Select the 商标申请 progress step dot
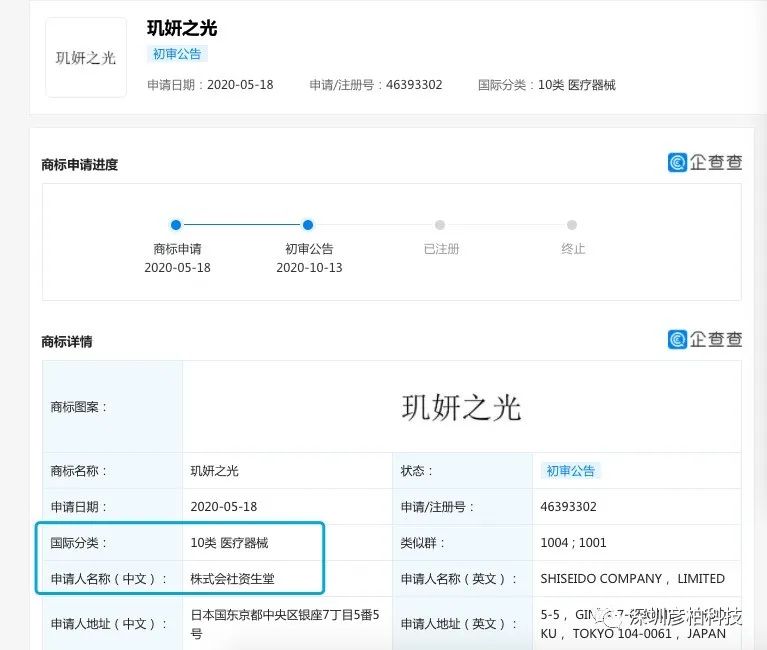Screen dimensions: 767x650 coord(176,225)
